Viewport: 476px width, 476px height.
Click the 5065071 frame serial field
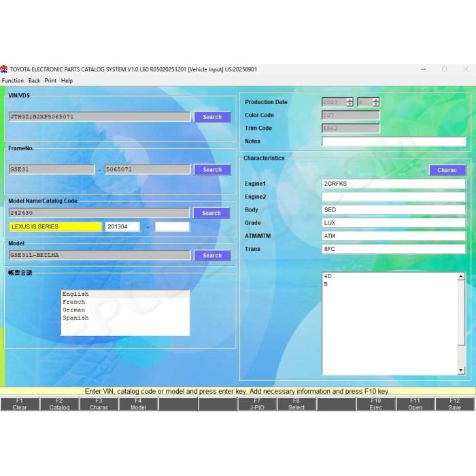pyautogui.click(x=148, y=169)
